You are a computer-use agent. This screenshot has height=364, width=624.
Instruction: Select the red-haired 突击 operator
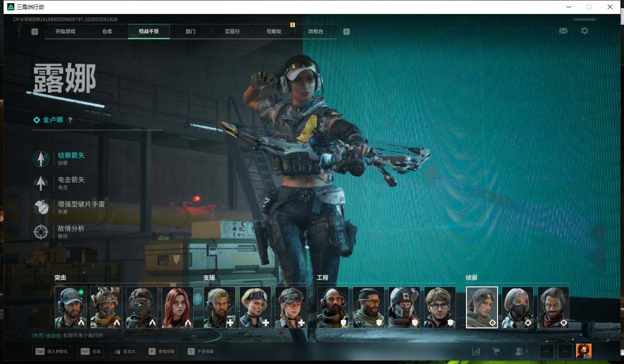177,307
